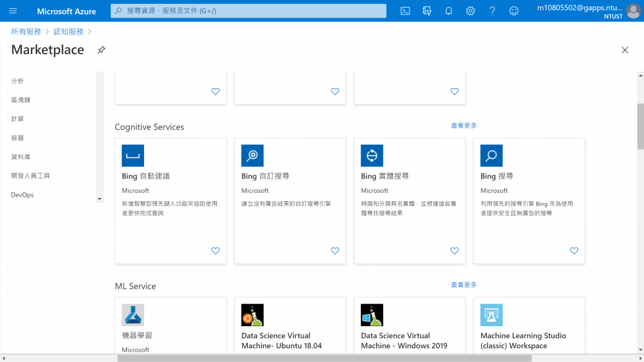This screenshot has height=362, width=644.
Task: Click Data Science VM Windows 2019 icon
Action: 372,315
